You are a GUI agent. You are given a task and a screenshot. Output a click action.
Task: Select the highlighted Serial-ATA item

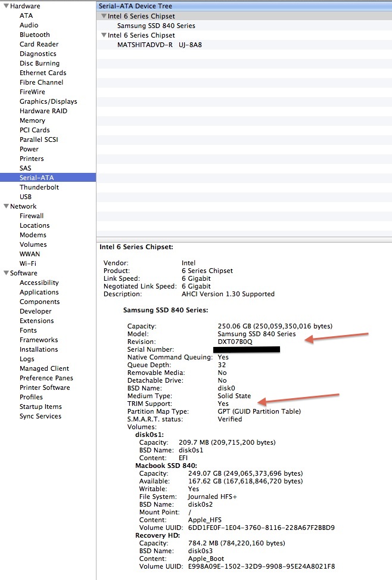(x=48, y=178)
